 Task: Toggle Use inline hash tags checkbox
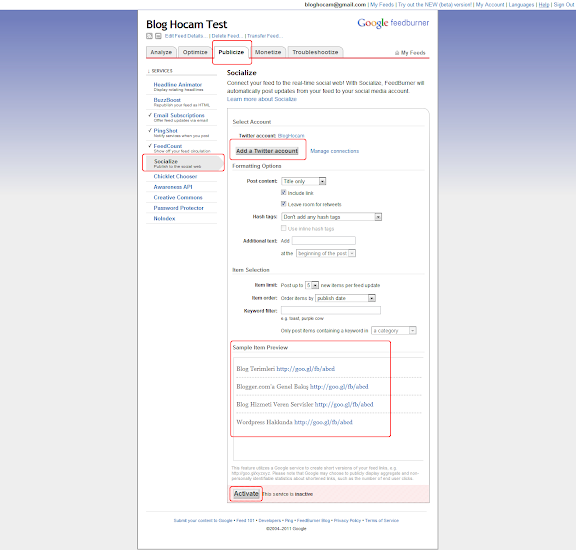tap(284, 228)
